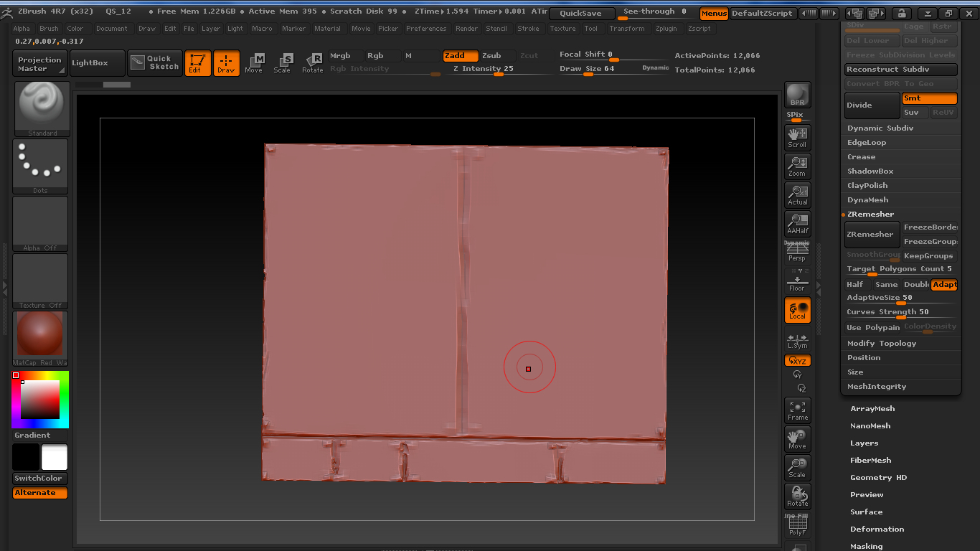Open the Projection Master

tap(40, 64)
